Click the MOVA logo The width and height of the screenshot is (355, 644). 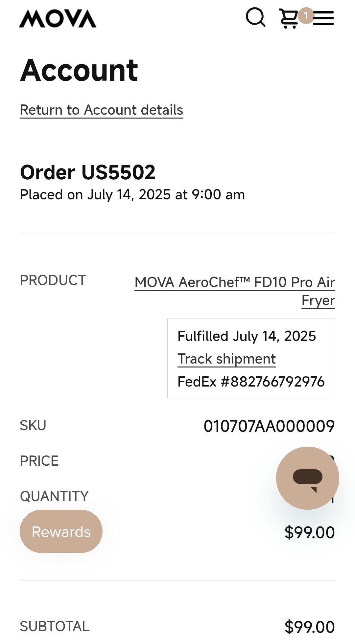point(58,18)
